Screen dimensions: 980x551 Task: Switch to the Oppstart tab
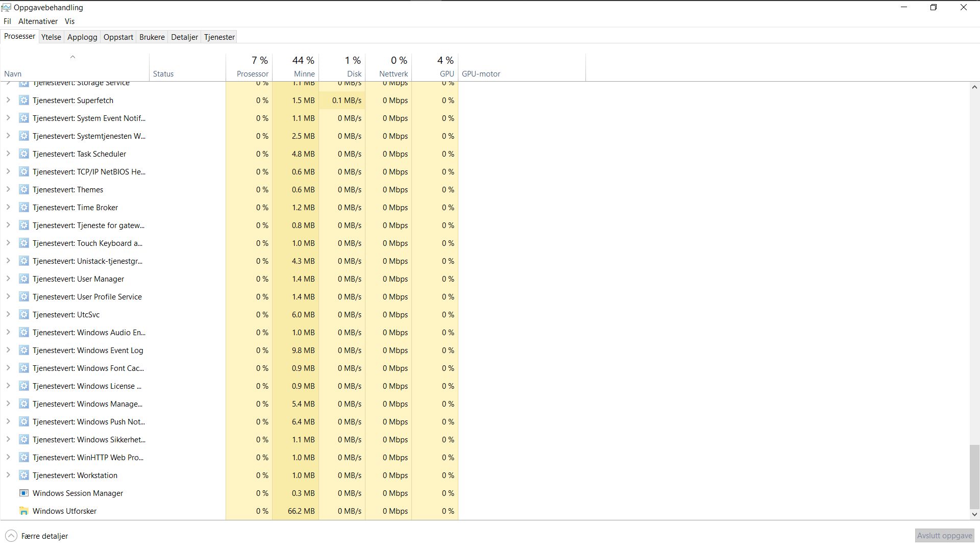pos(118,37)
